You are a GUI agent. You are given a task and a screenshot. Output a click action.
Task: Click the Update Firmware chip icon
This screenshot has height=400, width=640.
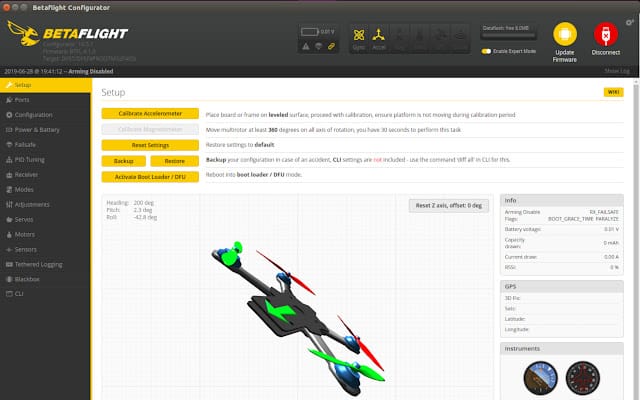(564, 34)
